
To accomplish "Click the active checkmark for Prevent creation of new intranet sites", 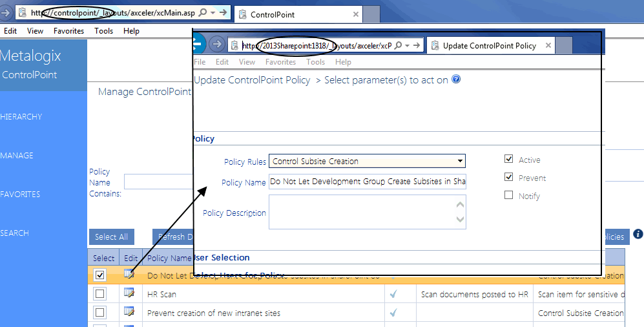I will point(393,313).
